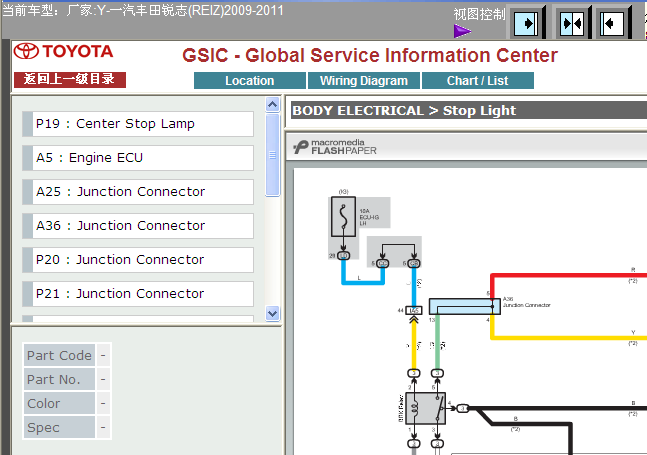This screenshot has height=455, width=647.
Task: Click the Color label cell
Action: [59, 403]
